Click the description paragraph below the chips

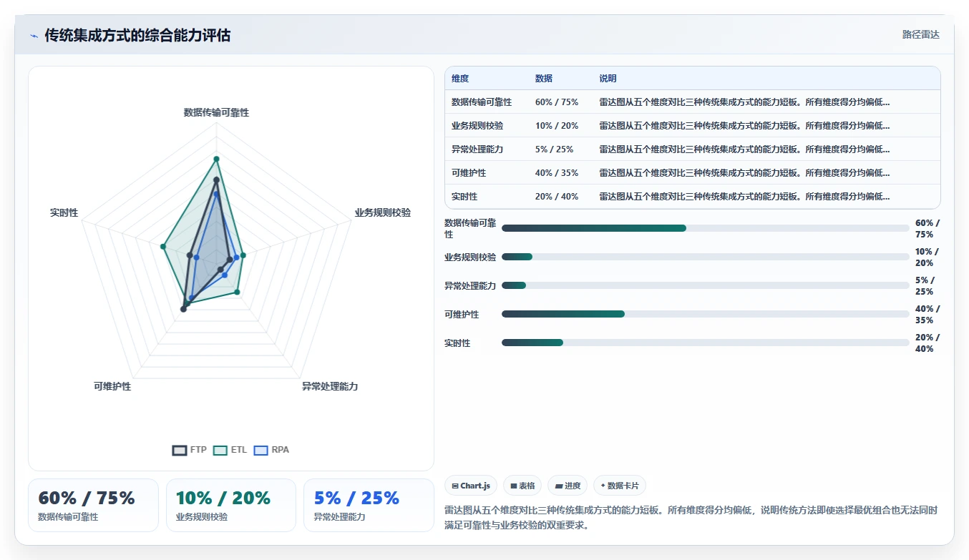tap(691, 518)
